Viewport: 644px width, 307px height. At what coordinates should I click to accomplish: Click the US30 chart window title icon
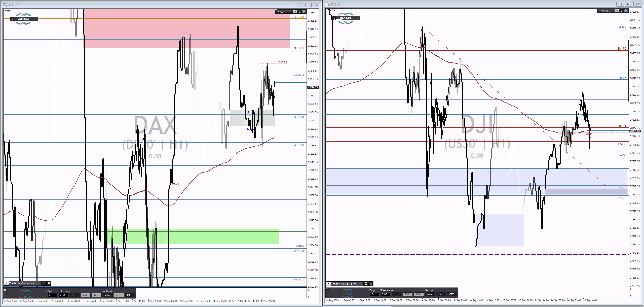point(327,4)
